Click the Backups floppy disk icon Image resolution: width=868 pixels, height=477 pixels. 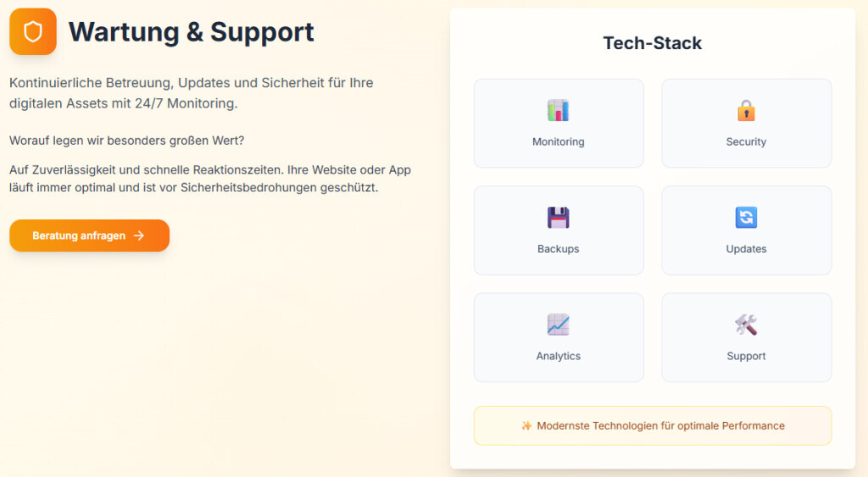click(559, 218)
